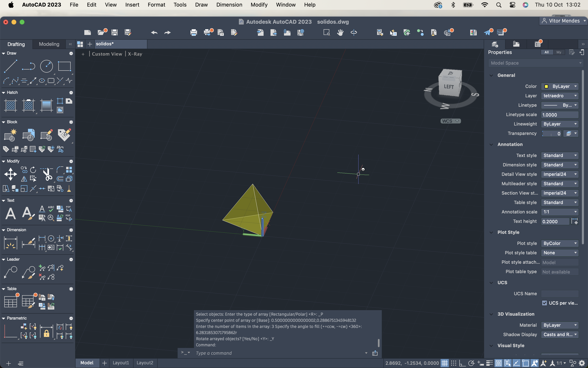Select the Multileader tool
The height and width of the screenshot is (368, 588).
[11, 272]
